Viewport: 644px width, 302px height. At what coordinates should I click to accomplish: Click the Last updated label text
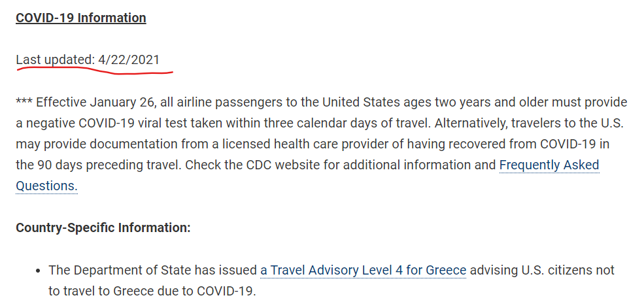55,59
